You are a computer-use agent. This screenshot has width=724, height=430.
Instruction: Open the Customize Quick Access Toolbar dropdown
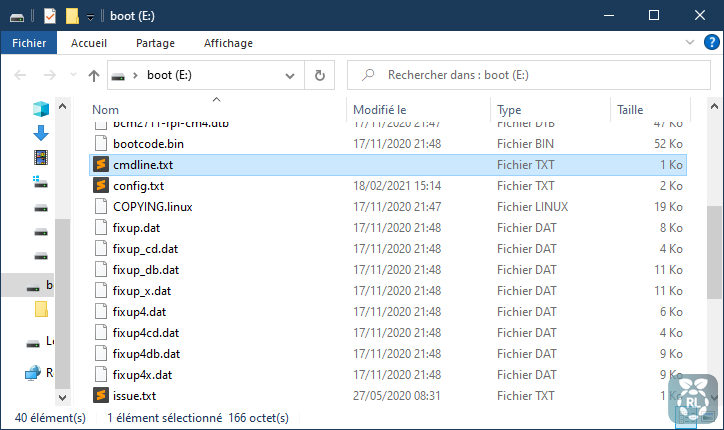(90, 17)
